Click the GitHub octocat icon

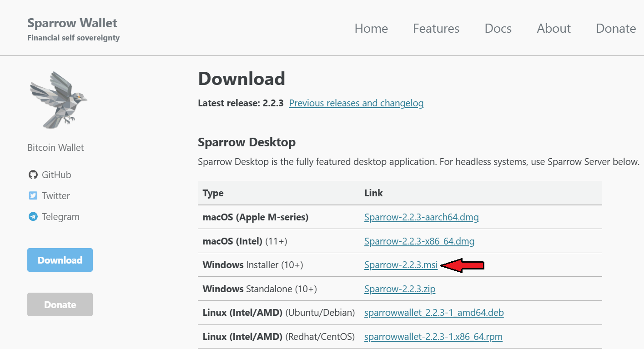(33, 175)
